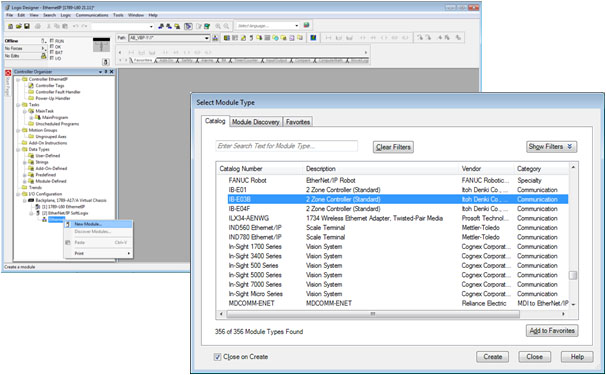Collapse the I/O Configuration folder
Viewport: 606px width, 375px height.
click(x=18, y=194)
